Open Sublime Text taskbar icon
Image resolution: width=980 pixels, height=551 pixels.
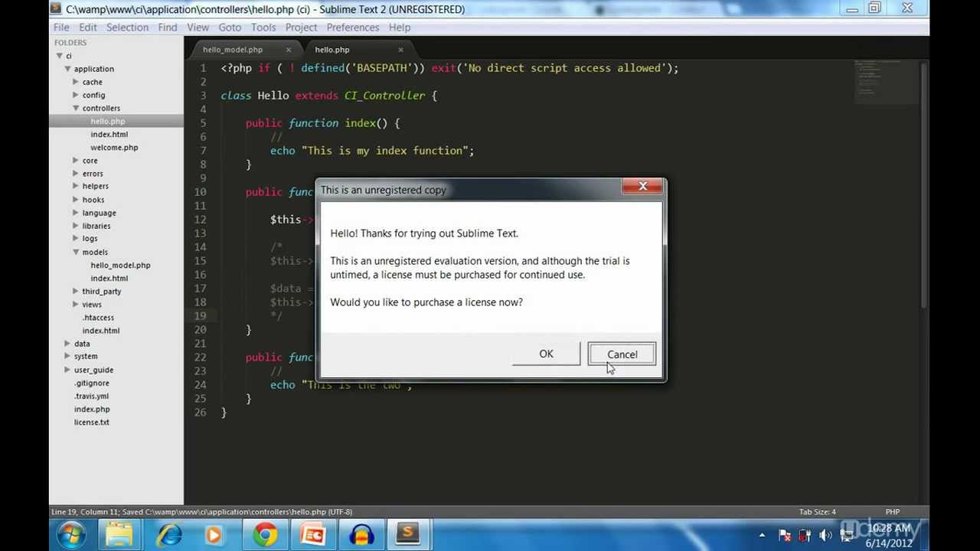point(407,533)
